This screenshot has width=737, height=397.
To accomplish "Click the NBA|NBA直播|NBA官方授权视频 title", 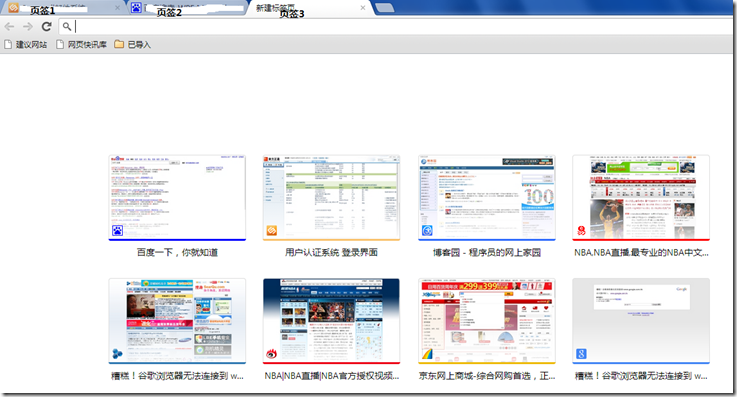I will pos(331,376).
